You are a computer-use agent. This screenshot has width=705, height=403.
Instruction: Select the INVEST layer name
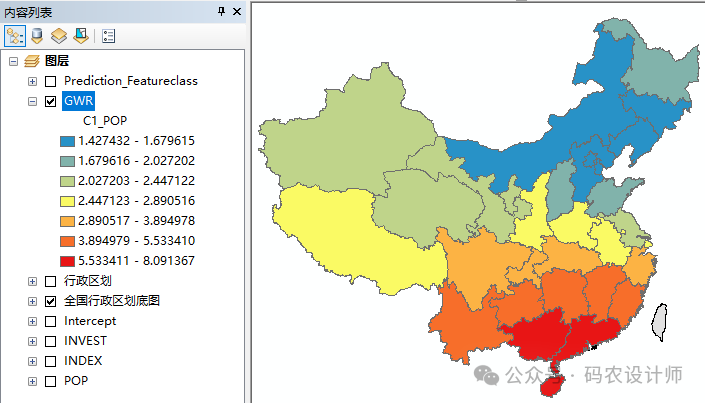[85, 341]
